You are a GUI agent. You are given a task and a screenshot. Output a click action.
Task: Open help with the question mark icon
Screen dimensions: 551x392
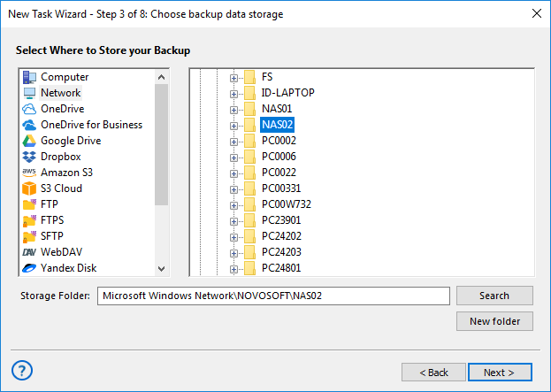[23, 370]
